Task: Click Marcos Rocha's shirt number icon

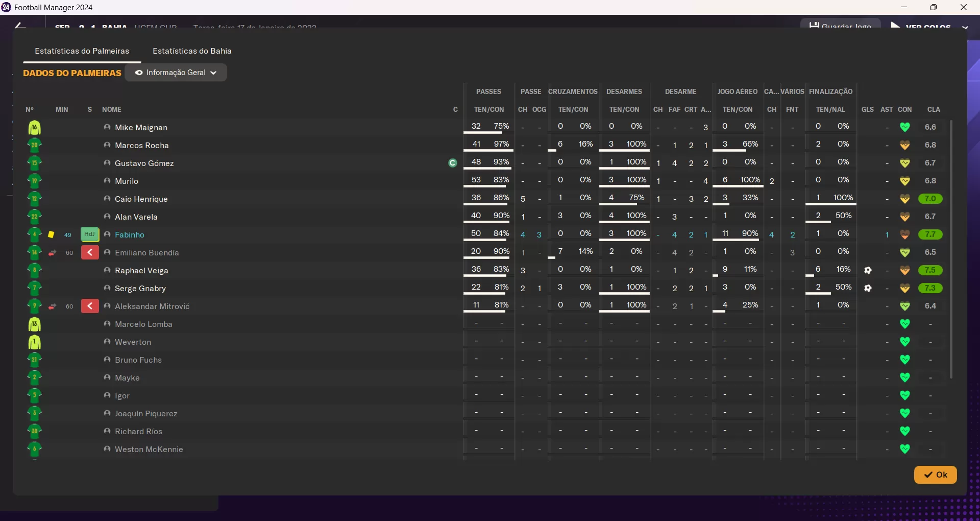Action: 34,146
